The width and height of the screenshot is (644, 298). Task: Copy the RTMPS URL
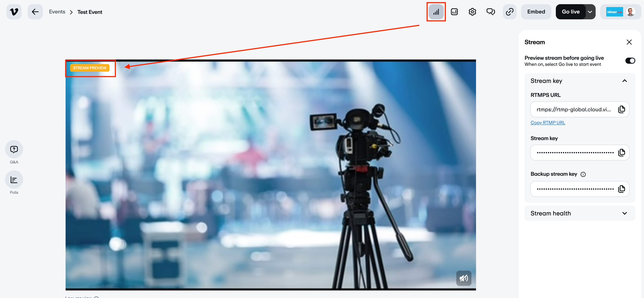pos(621,110)
